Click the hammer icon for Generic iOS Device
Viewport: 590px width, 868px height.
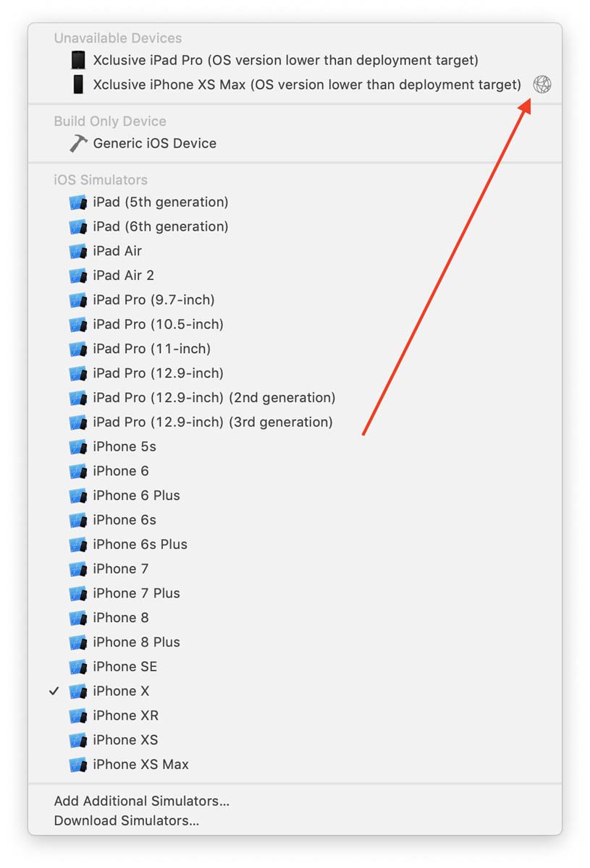(x=78, y=143)
